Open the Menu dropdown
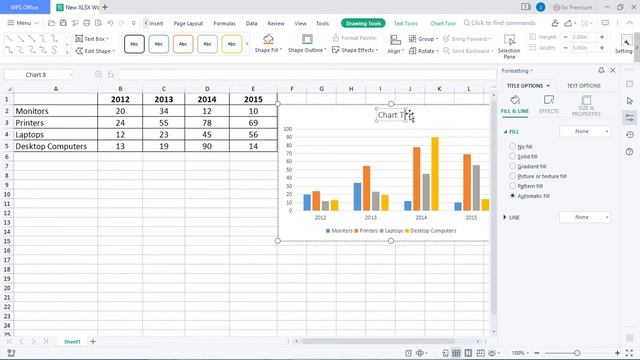 point(23,23)
